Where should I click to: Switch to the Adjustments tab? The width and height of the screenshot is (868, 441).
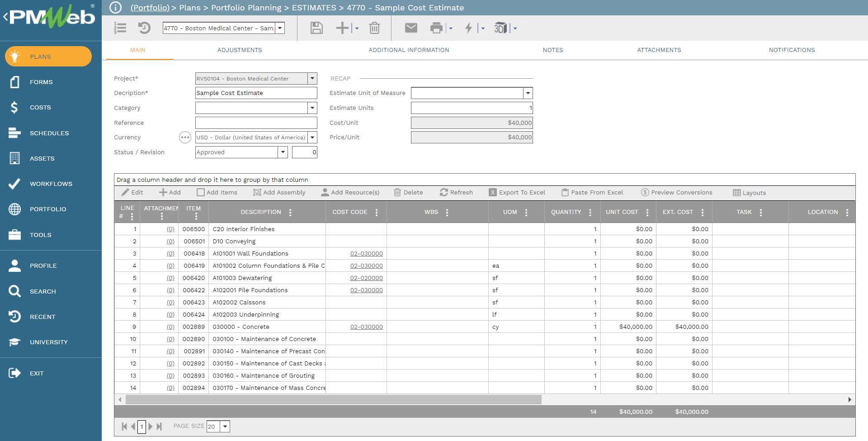[x=240, y=50]
